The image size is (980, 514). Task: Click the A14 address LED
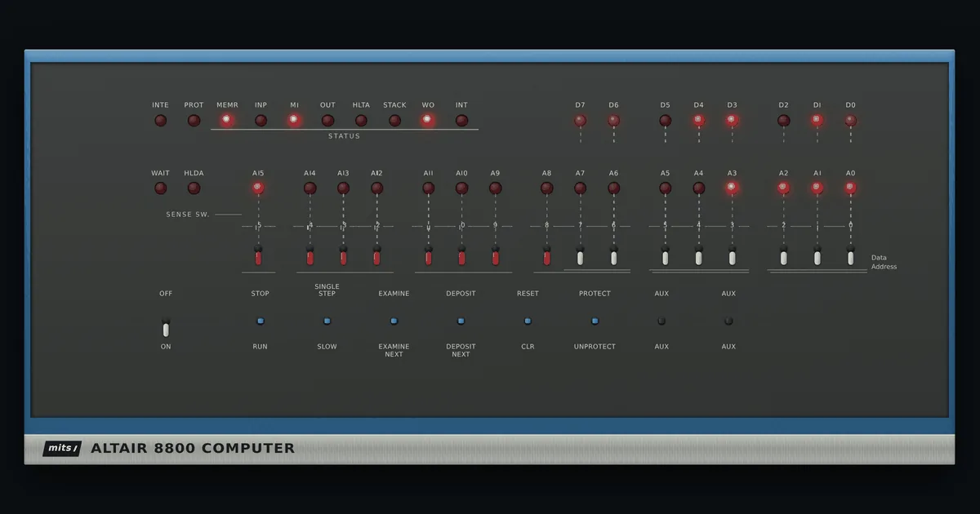pos(310,188)
